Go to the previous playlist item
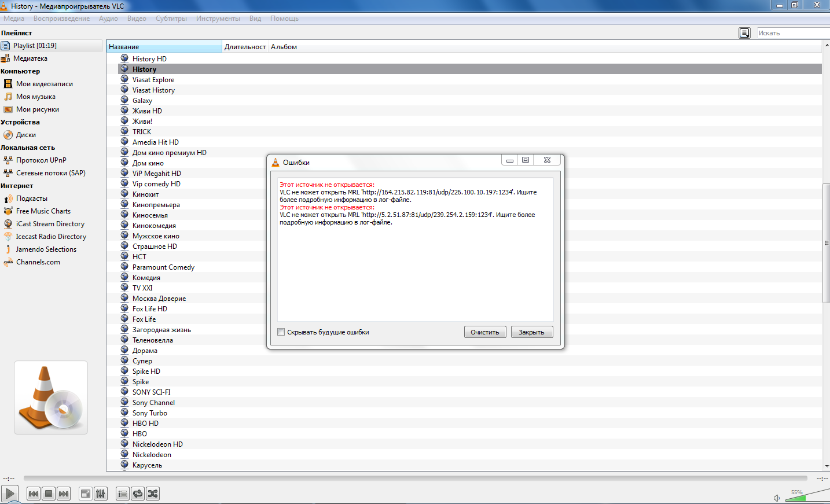Image resolution: width=830 pixels, height=504 pixels. coord(34,494)
